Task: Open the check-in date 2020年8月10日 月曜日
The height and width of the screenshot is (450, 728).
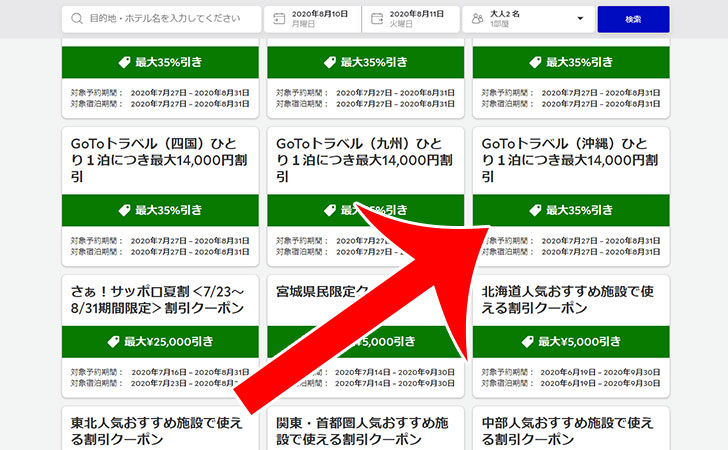Action: pyautogui.click(x=312, y=19)
